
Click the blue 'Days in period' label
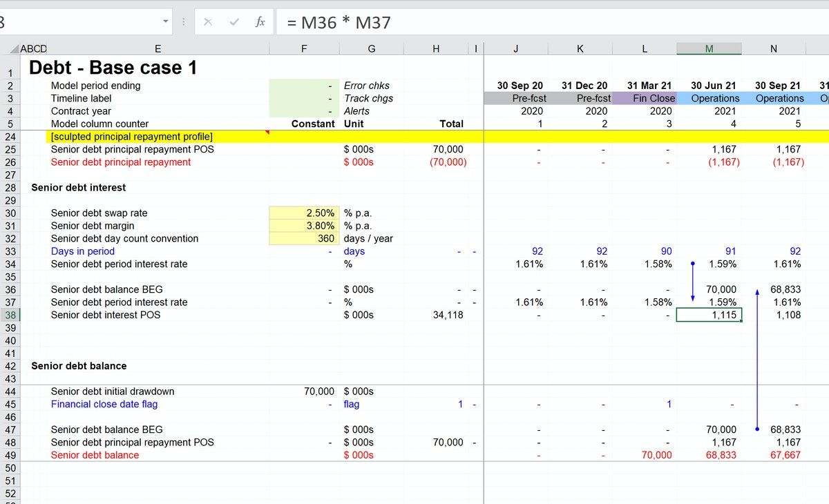pos(82,251)
